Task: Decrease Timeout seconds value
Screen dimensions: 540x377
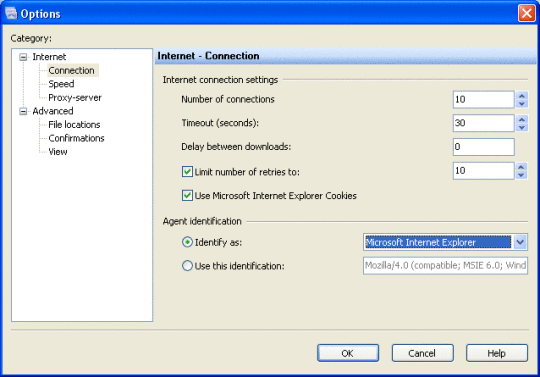Action: tap(522, 127)
